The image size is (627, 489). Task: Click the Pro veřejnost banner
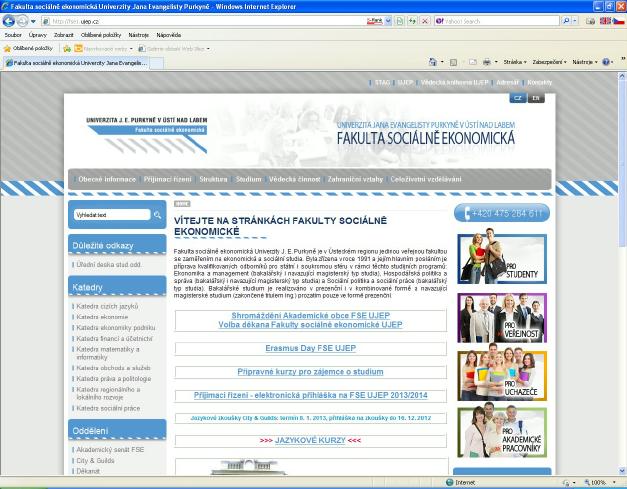coord(502,318)
